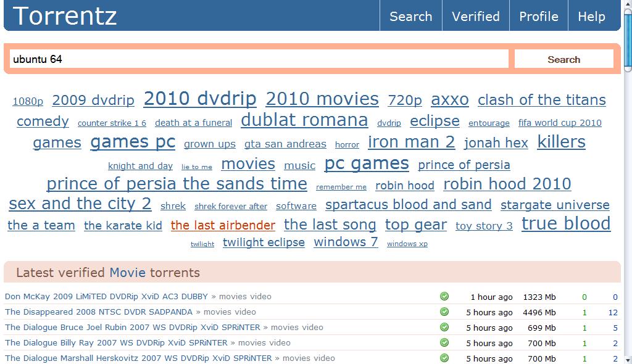Viewport: 632px width, 364px height.
Task: Open the red 'the last airbender' tag
Action: tap(223, 225)
